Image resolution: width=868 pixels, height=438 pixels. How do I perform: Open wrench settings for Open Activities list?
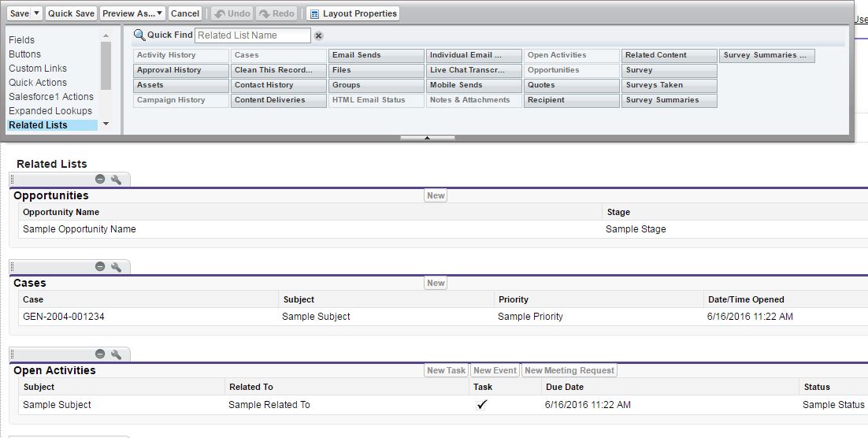[117, 354]
